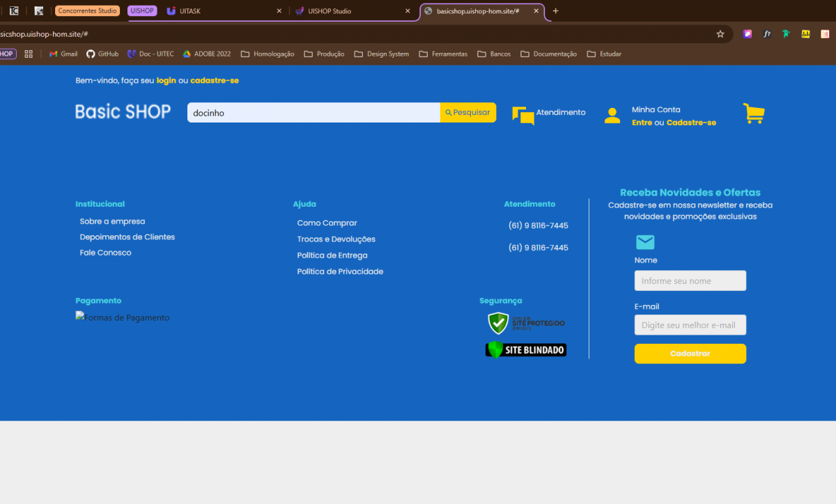Click the newsletter envelope icon

click(x=645, y=242)
